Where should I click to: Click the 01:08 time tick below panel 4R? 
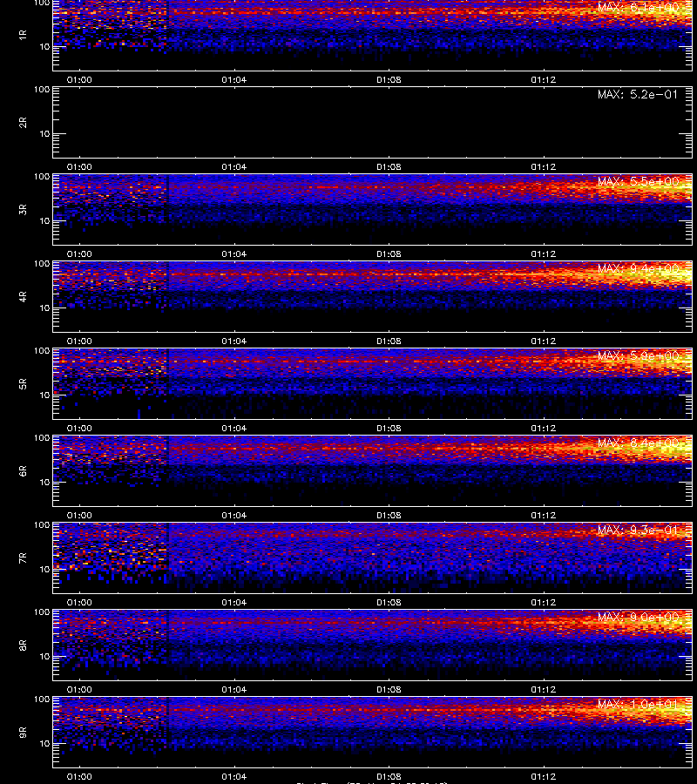coord(389,341)
